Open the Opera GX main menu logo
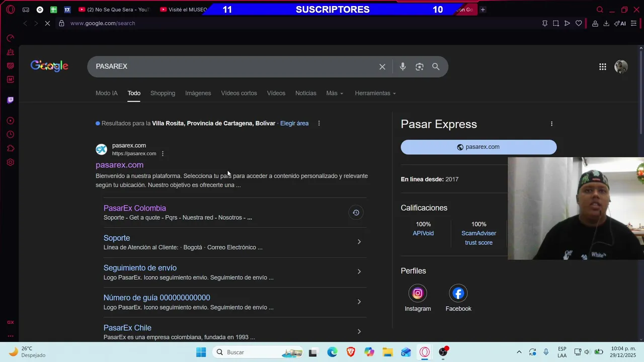Screen dimensions: 644x362 click(x=10, y=10)
